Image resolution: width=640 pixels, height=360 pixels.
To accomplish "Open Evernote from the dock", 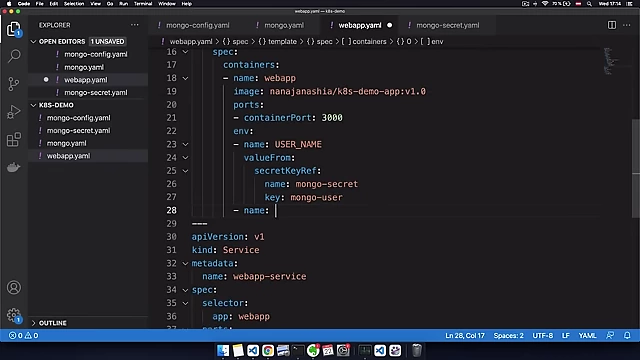I will (x=313, y=350).
